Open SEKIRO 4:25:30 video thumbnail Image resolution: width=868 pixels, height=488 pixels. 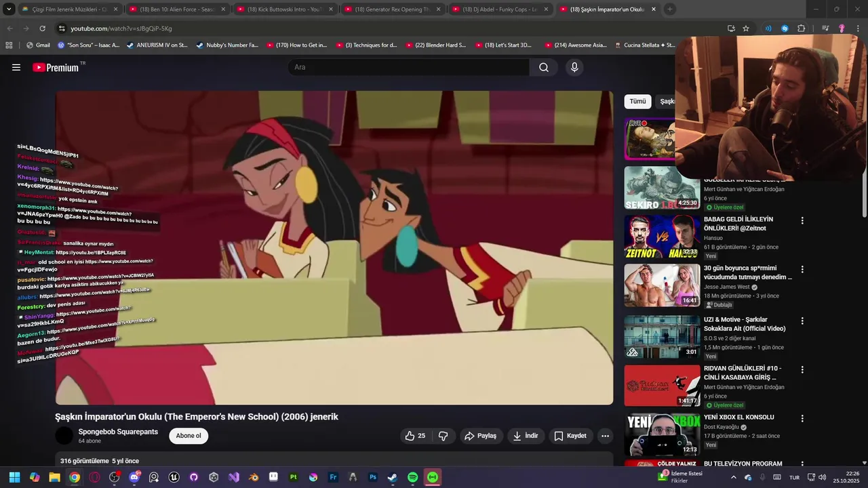[x=662, y=188]
